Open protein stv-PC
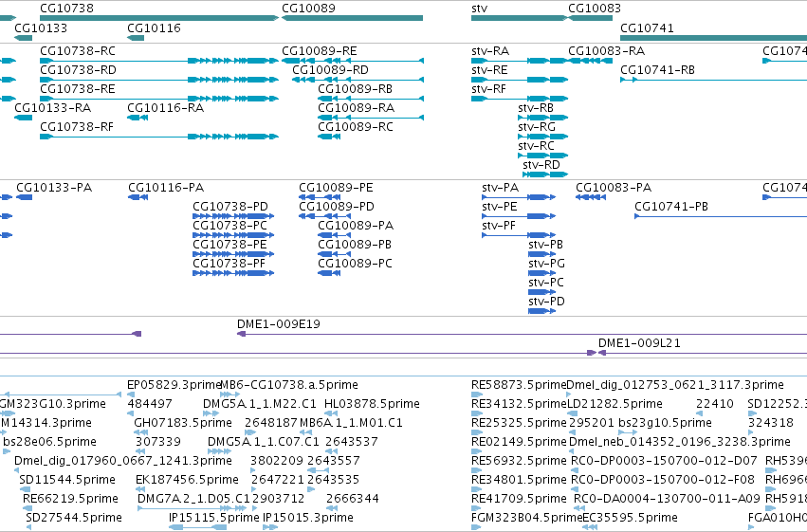This screenshot has width=807, height=532. tap(546, 282)
